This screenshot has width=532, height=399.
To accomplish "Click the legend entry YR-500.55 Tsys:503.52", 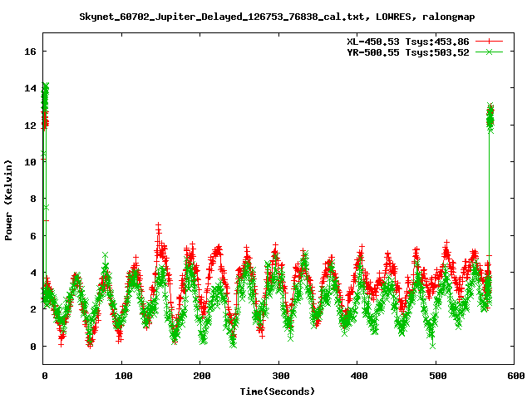I will tap(408, 52).
